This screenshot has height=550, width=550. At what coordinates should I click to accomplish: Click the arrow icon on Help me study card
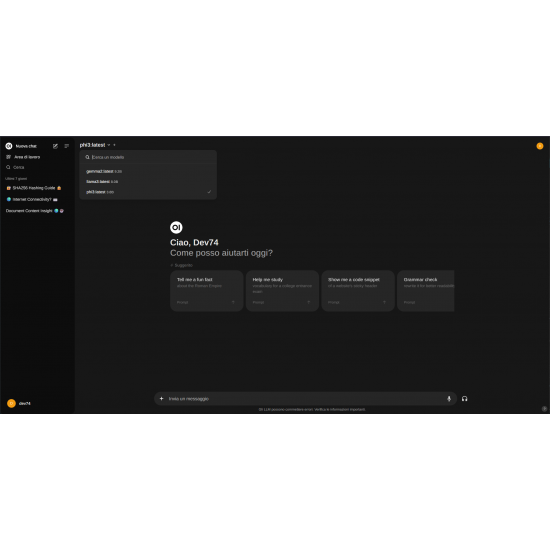pos(309,302)
